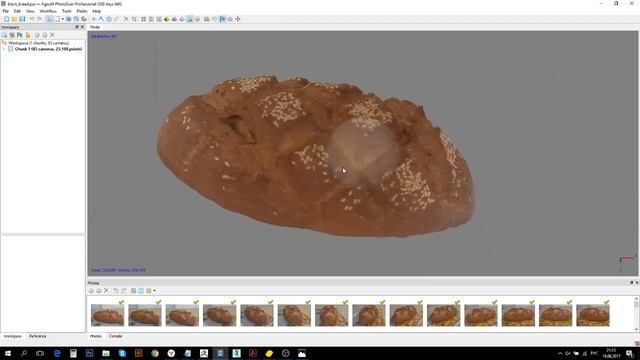Create a new project with the New icon
640x360 pixels.
tap(7, 19)
